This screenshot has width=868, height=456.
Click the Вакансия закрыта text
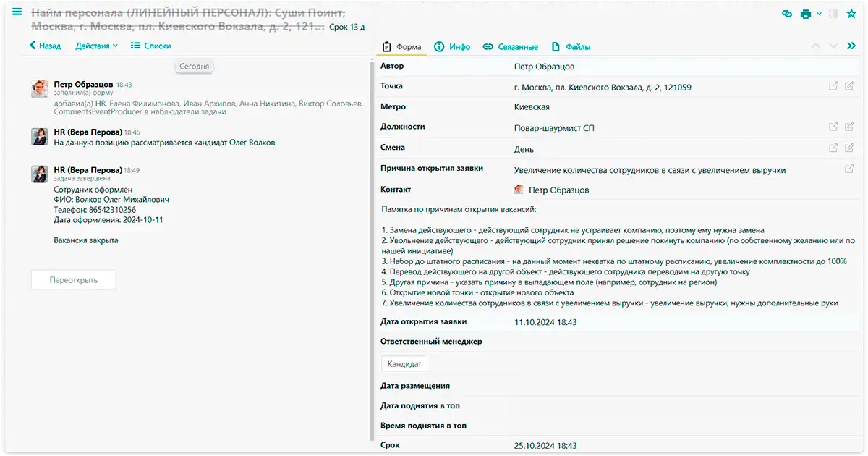(x=86, y=240)
